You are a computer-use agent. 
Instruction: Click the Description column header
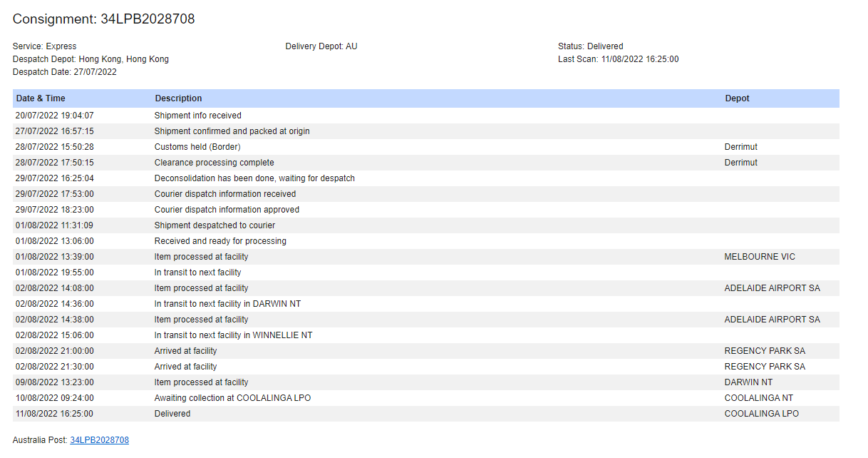[x=178, y=98]
